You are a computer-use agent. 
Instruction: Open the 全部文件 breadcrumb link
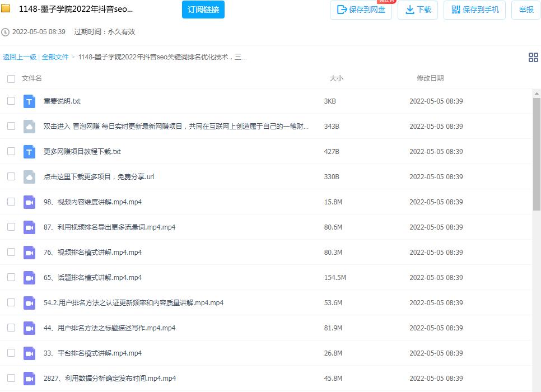tap(55, 57)
